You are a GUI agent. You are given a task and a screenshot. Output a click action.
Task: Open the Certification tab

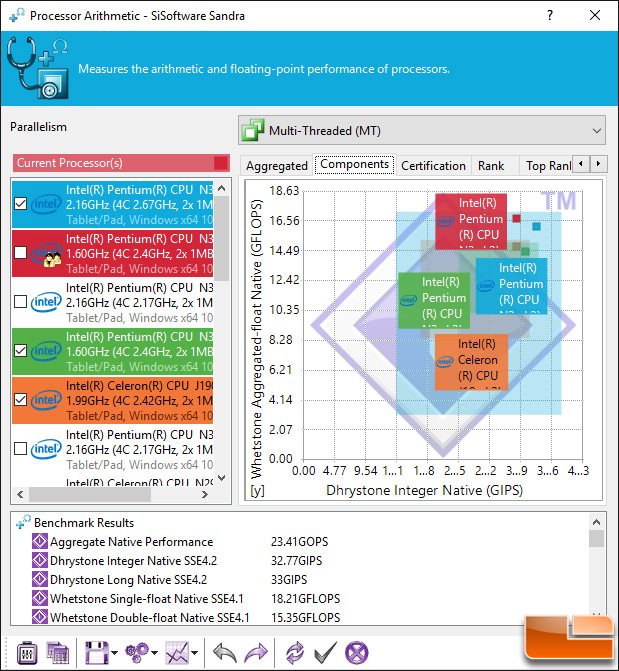coord(433,166)
